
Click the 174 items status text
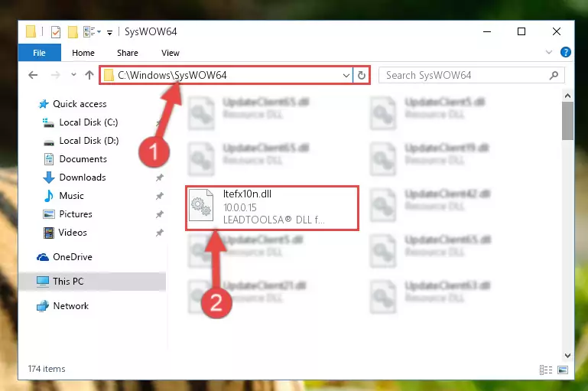click(x=47, y=369)
